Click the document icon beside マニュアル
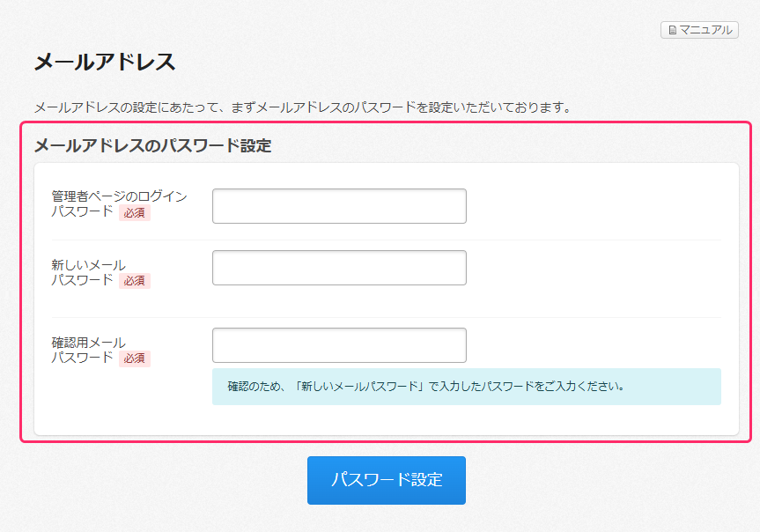 pyautogui.click(x=673, y=31)
